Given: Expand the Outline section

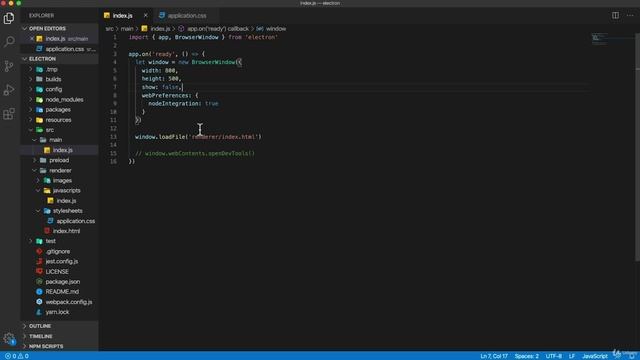Looking at the screenshot, I should [60, 326].
